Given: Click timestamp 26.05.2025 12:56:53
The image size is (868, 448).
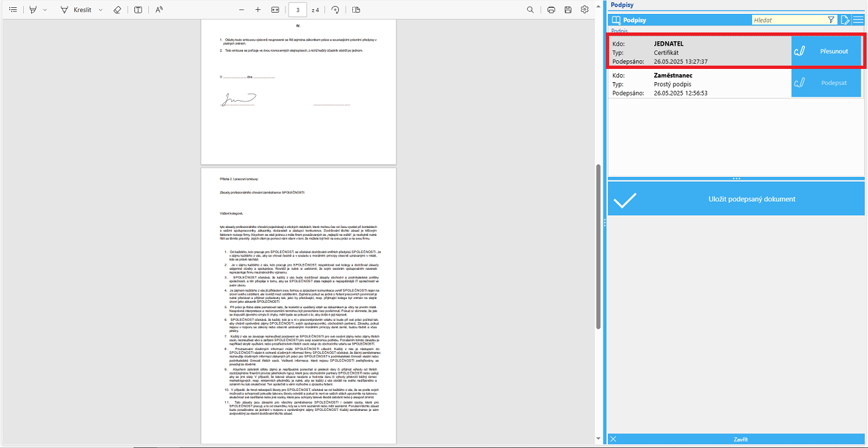Looking at the screenshot, I should [681, 93].
